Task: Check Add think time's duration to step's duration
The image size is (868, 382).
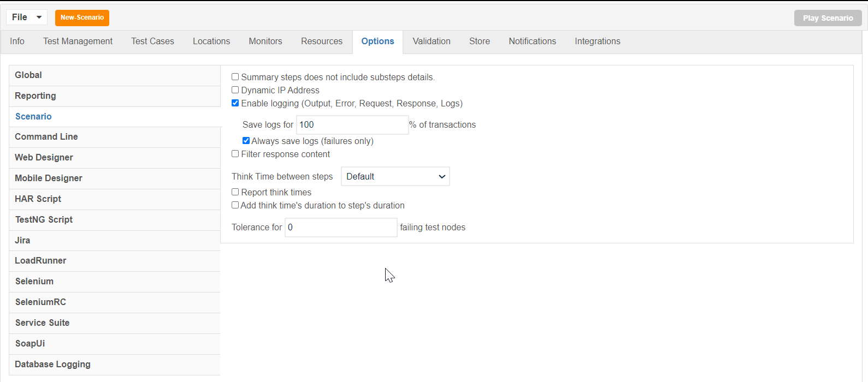Action: [x=235, y=205]
